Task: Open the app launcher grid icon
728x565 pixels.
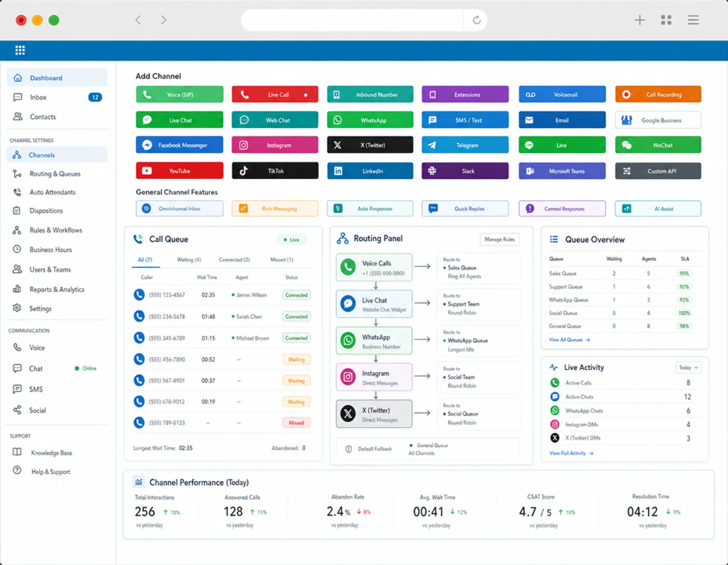Action: (20, 50)
